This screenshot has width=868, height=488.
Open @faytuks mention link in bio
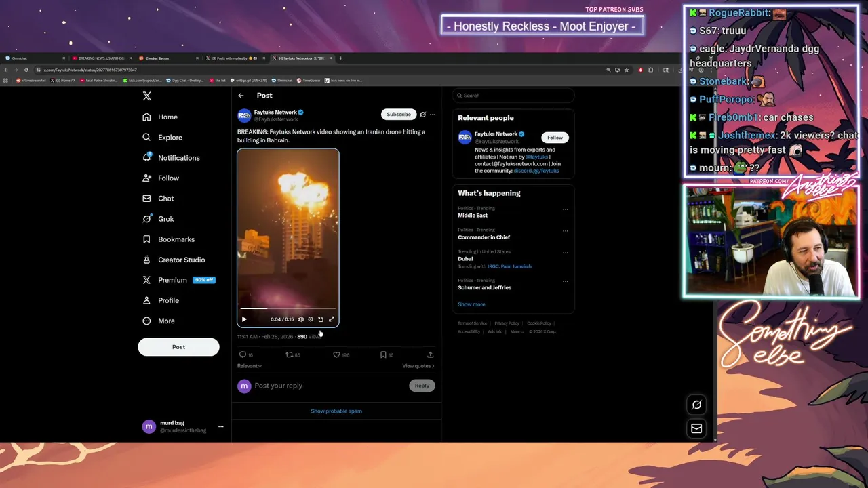[x=536, y=157]
